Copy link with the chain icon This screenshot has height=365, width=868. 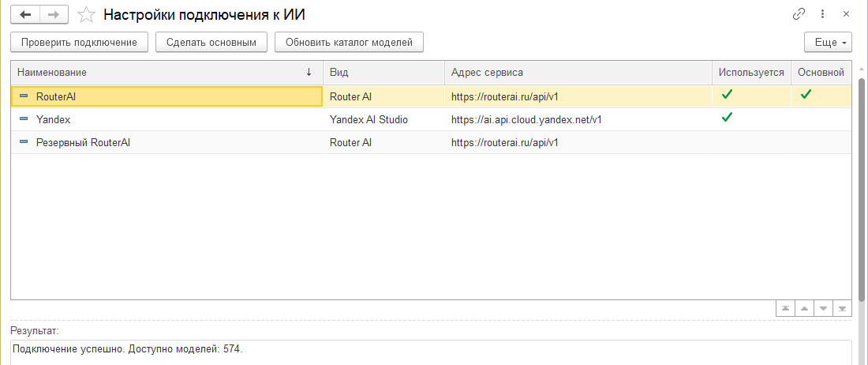tap(799, 14)
